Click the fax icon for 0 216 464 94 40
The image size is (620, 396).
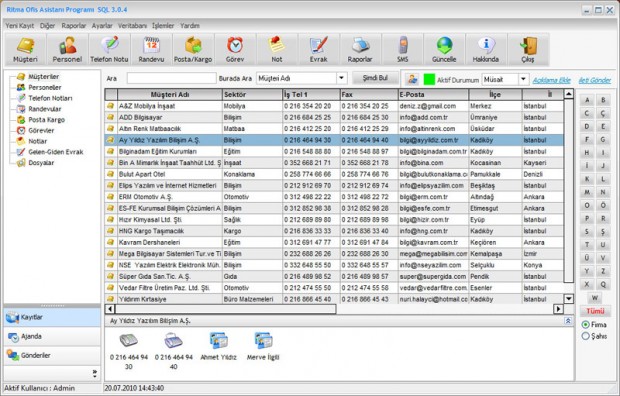tap(173, 340)
